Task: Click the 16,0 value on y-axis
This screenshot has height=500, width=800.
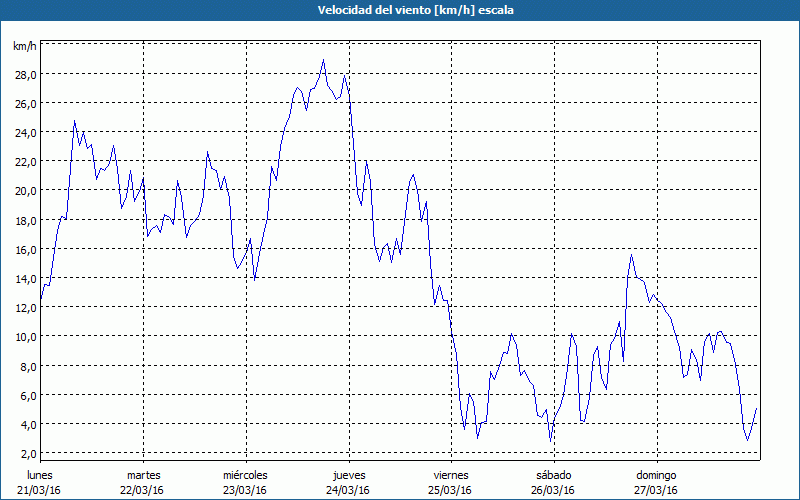Action: (x=25, y=249)
